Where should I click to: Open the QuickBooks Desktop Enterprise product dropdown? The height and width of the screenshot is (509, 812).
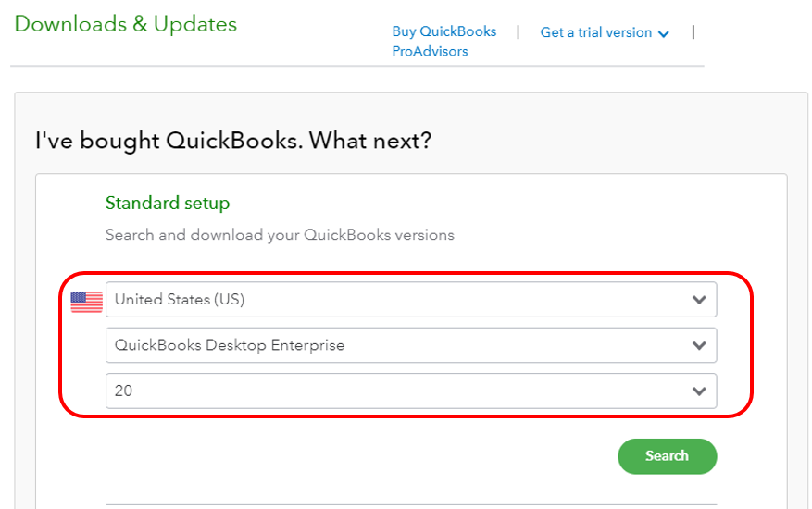point(410,345)
